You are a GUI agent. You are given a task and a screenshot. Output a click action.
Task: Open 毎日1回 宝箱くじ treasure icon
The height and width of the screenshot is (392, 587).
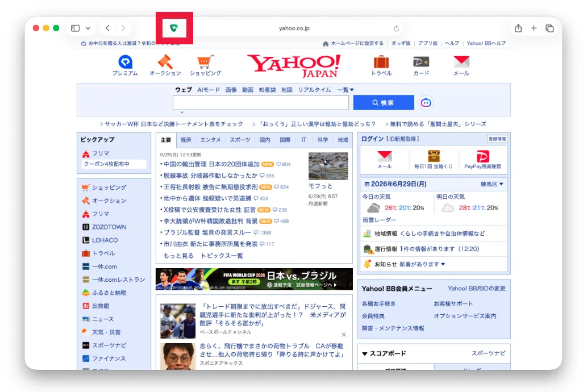point(434,160)
